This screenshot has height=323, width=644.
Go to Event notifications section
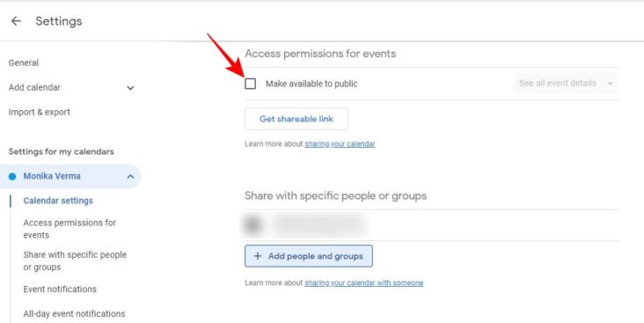60,289
